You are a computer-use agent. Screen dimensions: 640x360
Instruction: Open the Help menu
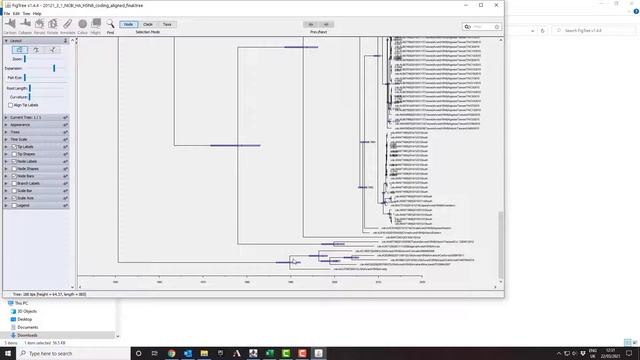[37, 13]
